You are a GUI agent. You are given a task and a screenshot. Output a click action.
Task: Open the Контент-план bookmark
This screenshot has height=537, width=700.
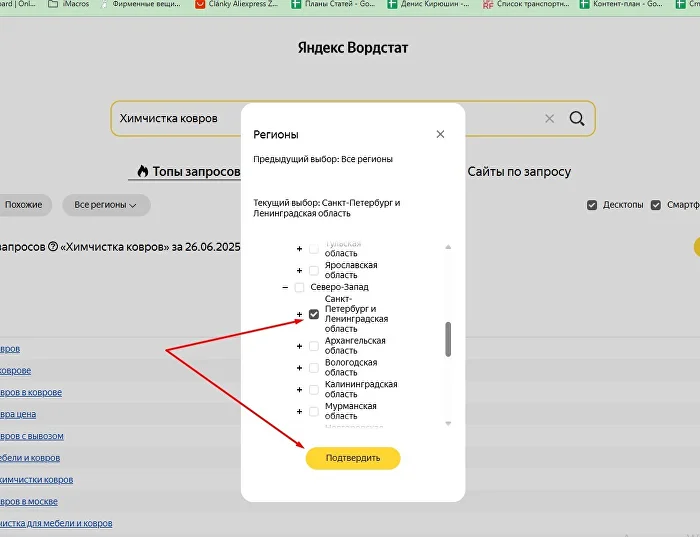point(621,4)
